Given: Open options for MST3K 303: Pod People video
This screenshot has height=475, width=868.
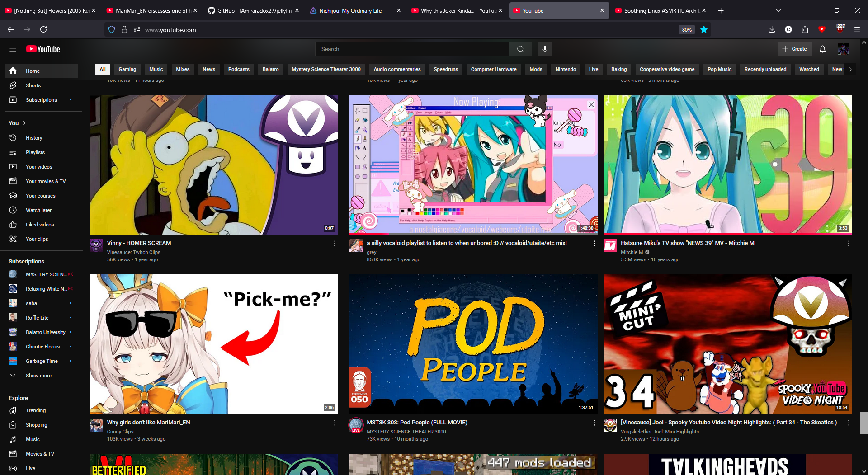Looking at the screenshot, I should coord(594,423).
